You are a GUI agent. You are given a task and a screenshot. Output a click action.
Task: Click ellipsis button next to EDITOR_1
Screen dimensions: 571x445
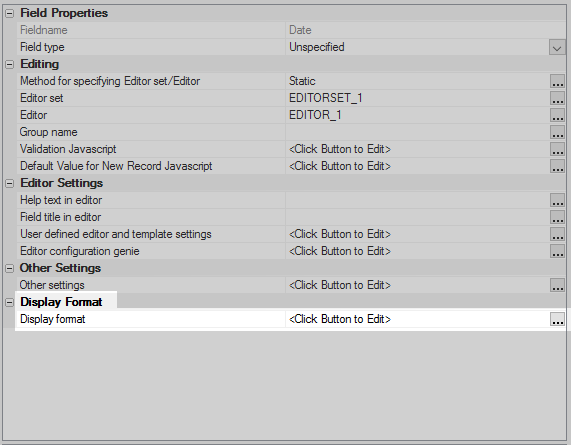point(557,115)
